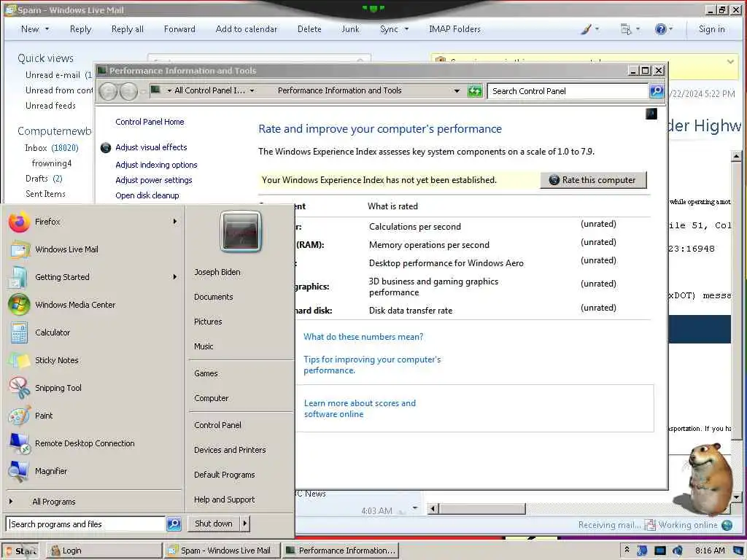Open the Sync dropdown in Live Mail
This screenshot has height=560, width=747.
pyautogui.click(x=406, y=29)
